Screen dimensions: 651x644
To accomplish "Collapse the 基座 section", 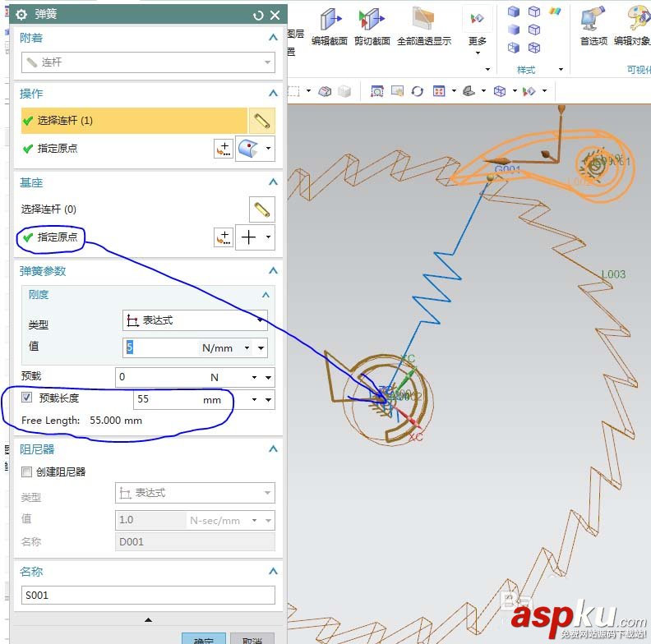I will 273,182.
